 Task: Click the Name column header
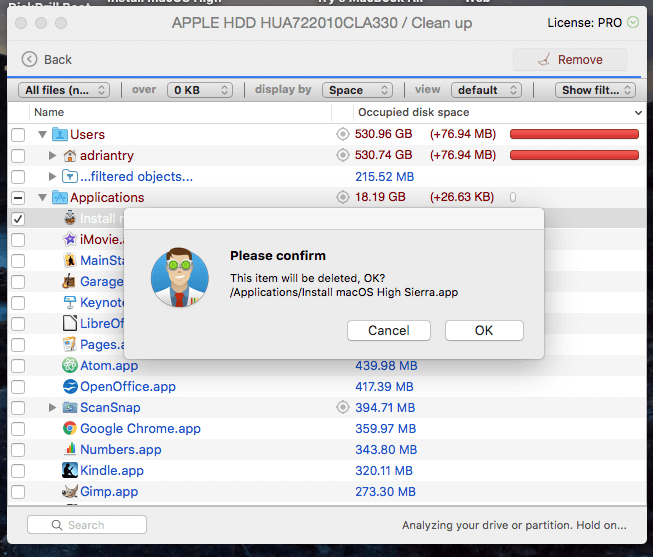point(49,112)
